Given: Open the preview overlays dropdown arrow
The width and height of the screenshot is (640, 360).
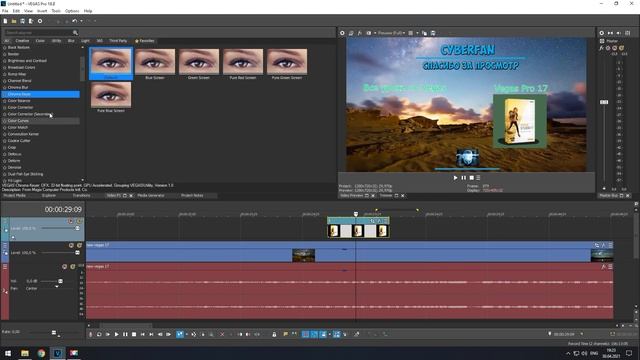Looking at the screenshot, I should pyautogui.click(x=417, y=33).
